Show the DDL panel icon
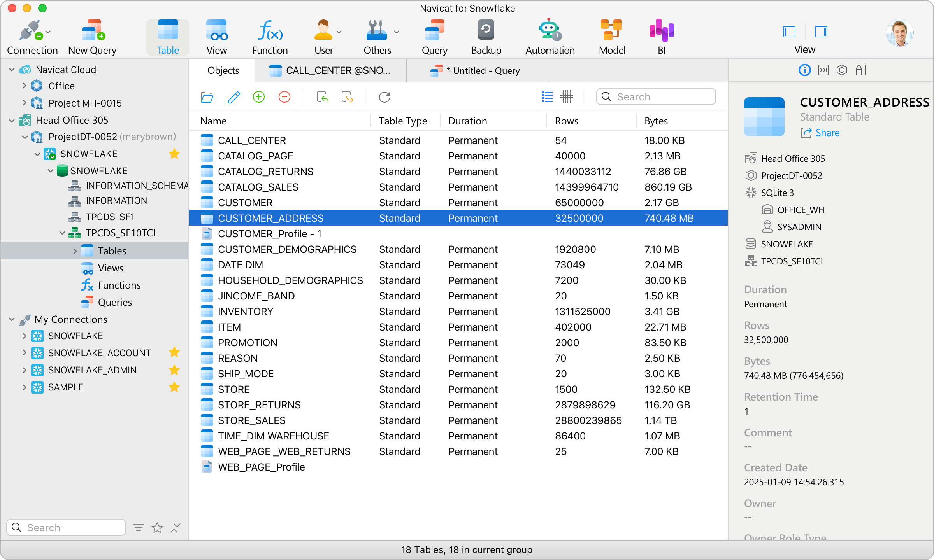This screenshot has height=560, width=934. pos(823,70)
